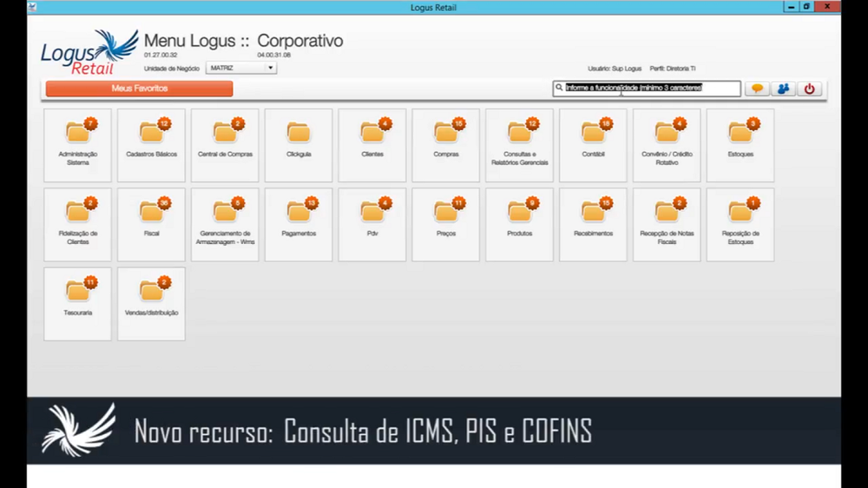Open the Vendas/distribuição folder

pyautogui.click(x=151, y=304)
